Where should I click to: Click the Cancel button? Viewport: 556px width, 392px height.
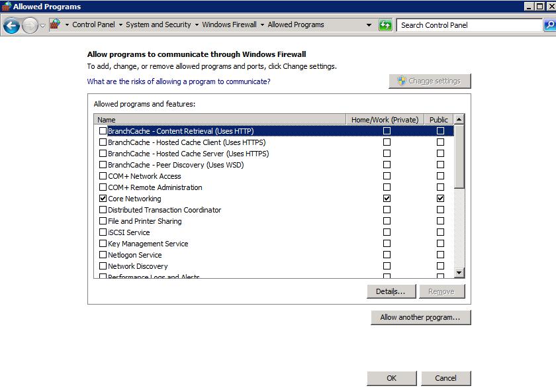coord(446,378)
